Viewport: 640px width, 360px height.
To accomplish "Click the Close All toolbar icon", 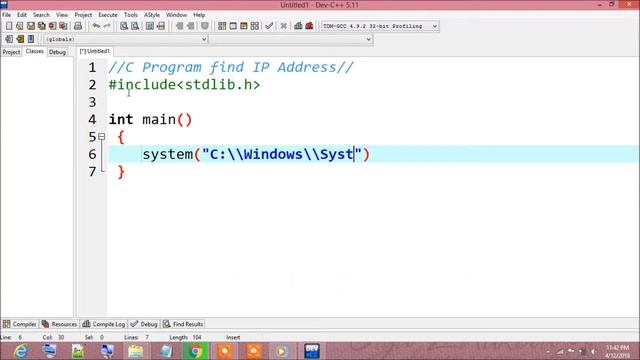I will (x=63, y=26).
